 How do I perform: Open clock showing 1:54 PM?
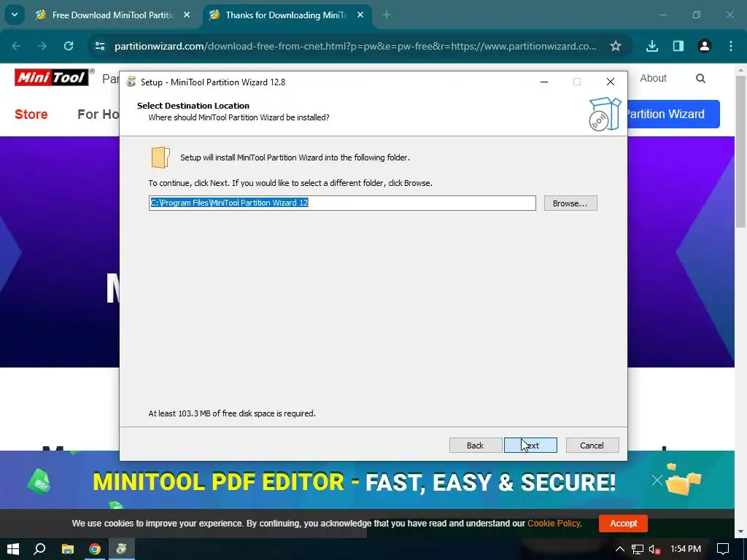point(686,549)
